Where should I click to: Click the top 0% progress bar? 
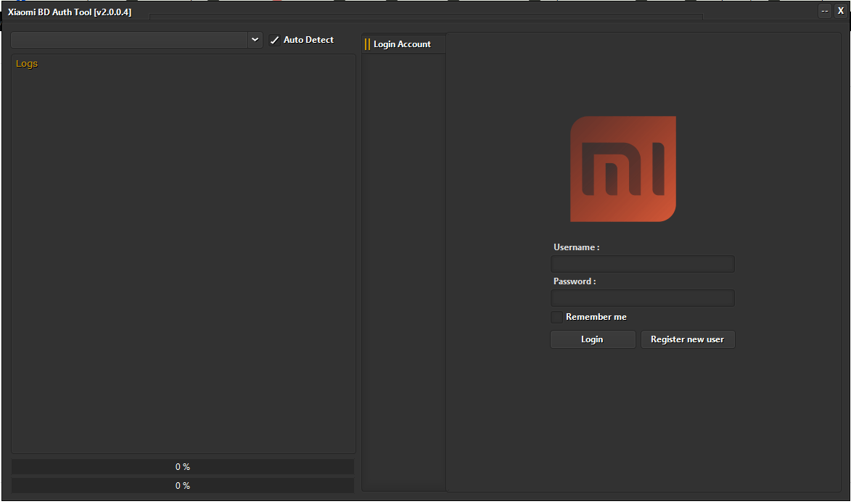[181, 466]
